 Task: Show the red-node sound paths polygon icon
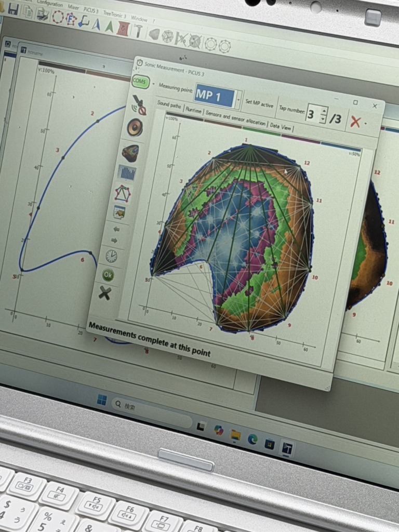[122, 193]
